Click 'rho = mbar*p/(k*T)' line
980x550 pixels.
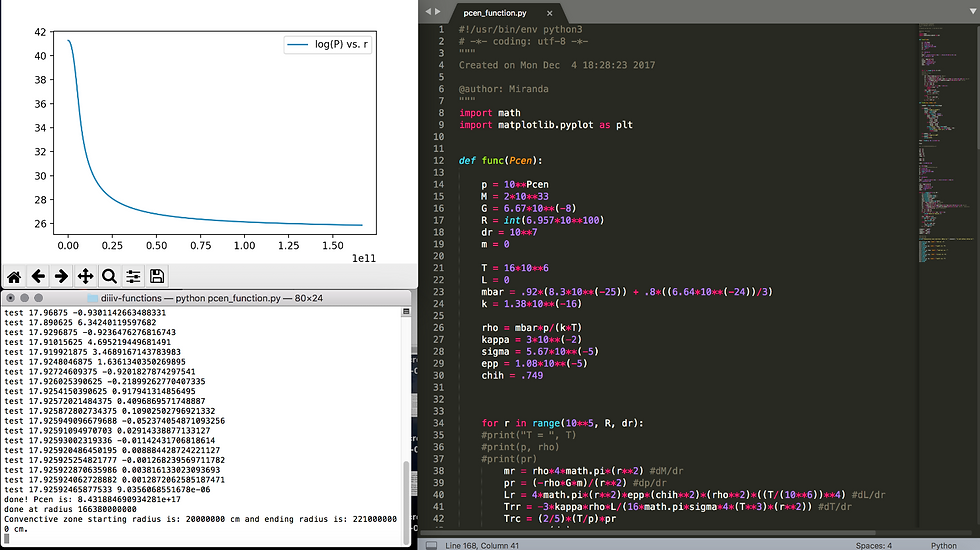531,328
